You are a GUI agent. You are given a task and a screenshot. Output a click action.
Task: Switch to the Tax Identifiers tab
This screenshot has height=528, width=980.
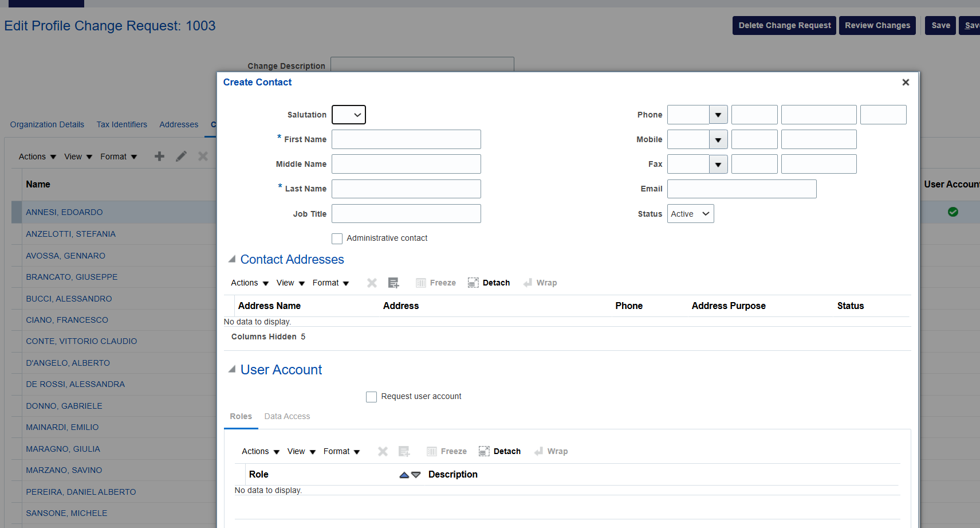click(x=121, y=124)
